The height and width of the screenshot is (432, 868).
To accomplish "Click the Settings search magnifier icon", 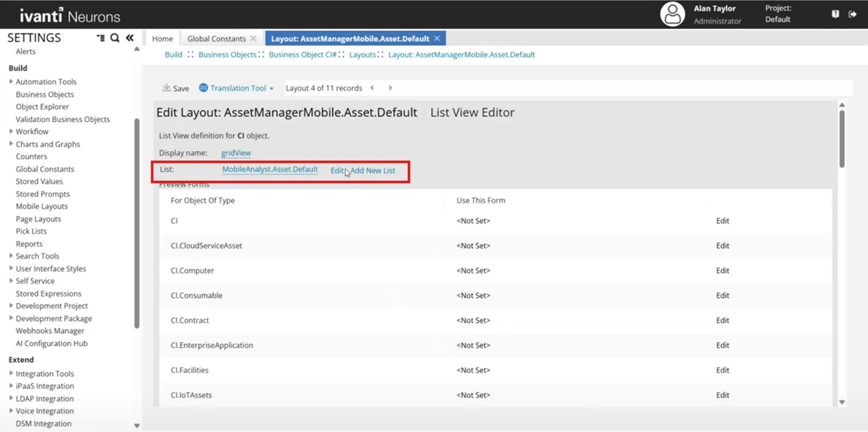I will point(115,38).
